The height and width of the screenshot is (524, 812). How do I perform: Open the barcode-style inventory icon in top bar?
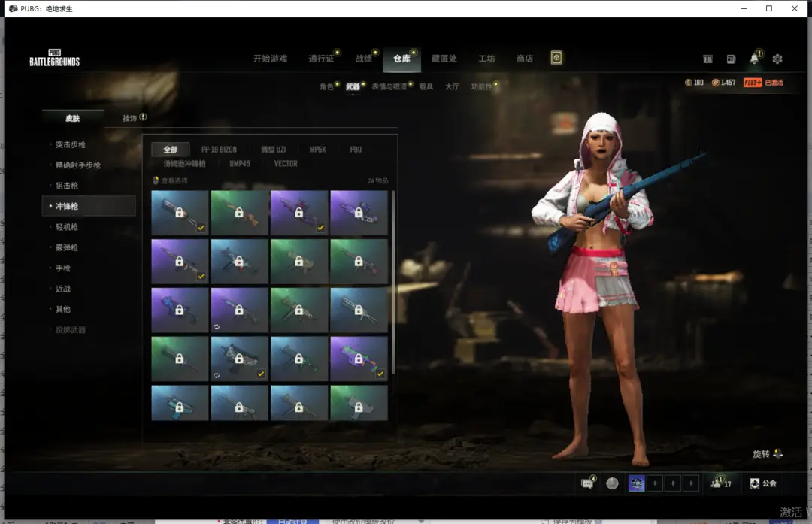(x=707, y=59)
